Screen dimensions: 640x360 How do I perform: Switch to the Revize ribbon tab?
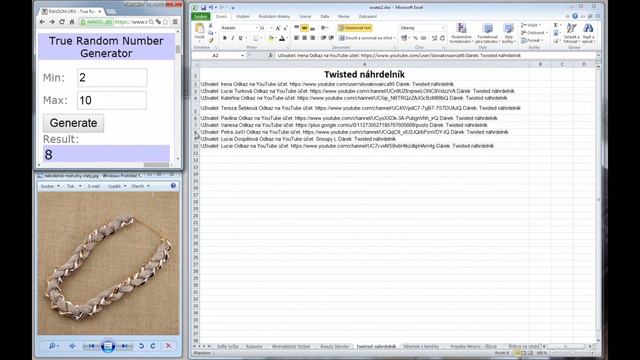344,16
